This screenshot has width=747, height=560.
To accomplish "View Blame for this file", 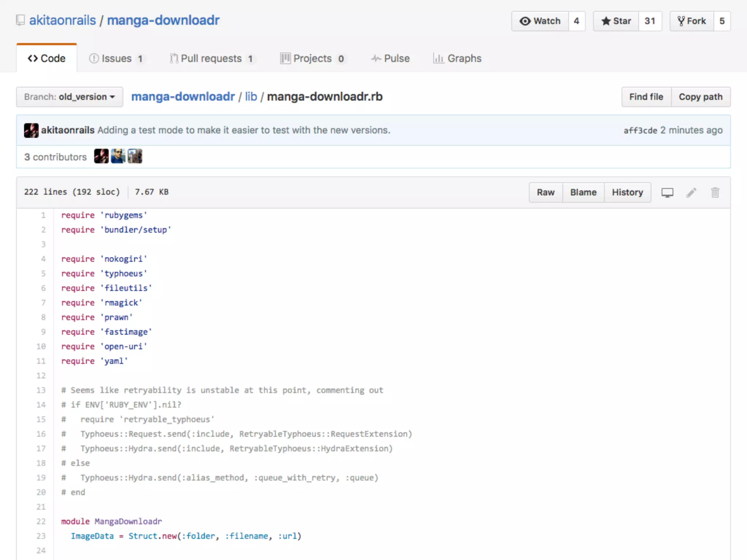I will pos(583,192).
